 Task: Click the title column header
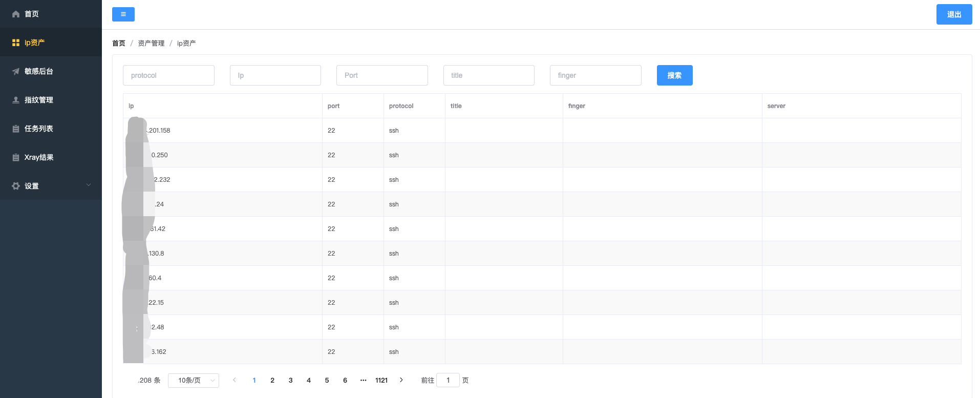point(504,106)
